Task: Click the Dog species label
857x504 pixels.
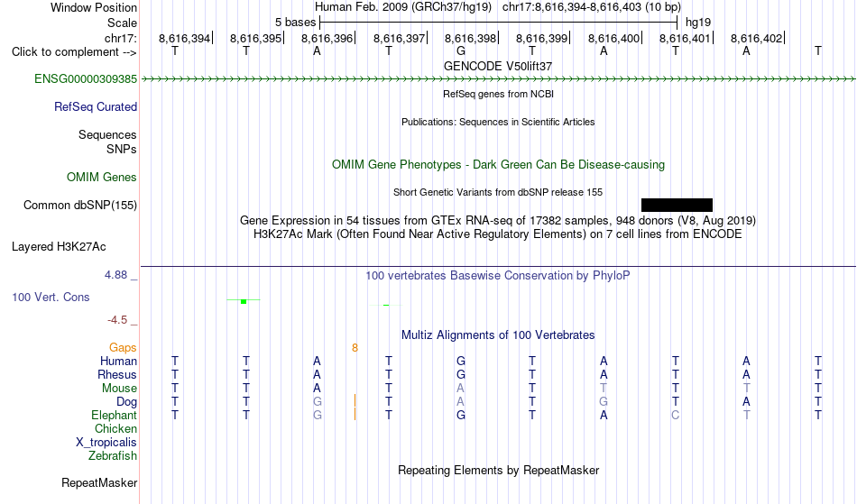Action: click(x=127, y=402)
